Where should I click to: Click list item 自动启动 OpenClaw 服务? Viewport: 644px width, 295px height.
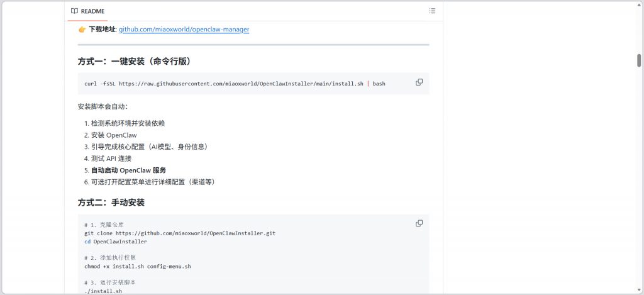pos(128,170)
